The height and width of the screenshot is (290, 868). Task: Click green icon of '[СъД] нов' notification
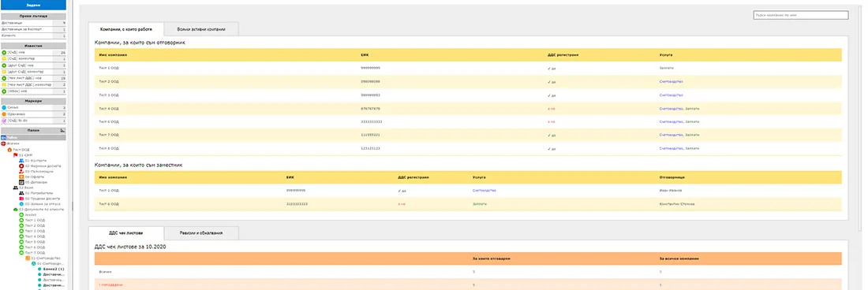click(4, 53)
